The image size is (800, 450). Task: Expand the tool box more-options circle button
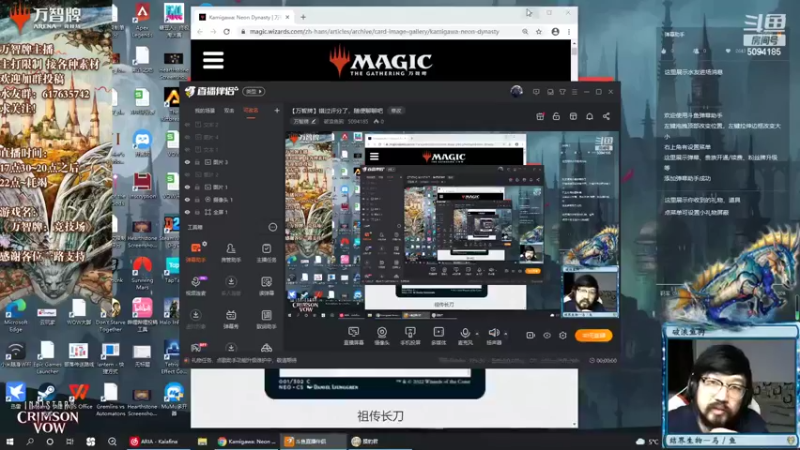click(x=272, y=227)
